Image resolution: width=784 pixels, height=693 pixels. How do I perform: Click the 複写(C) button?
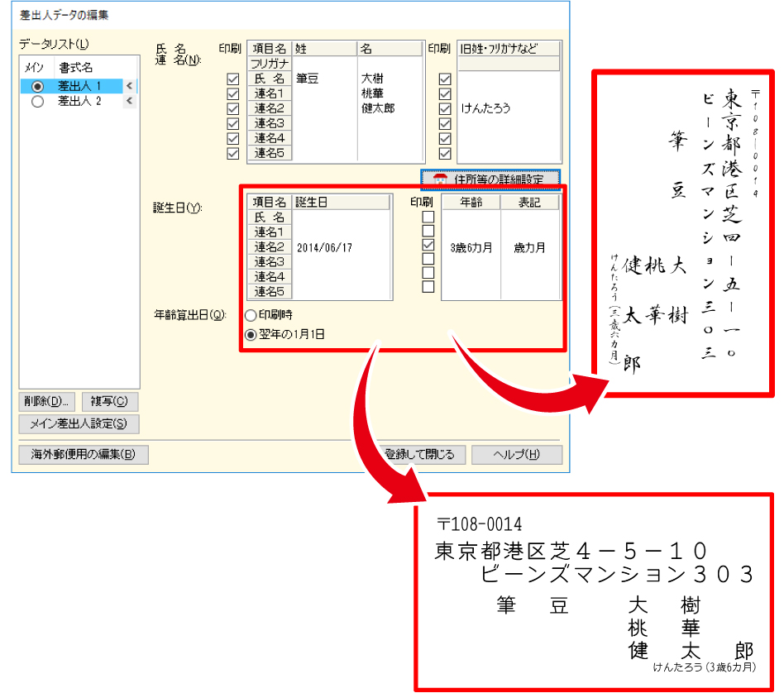(x=109, y=402)
